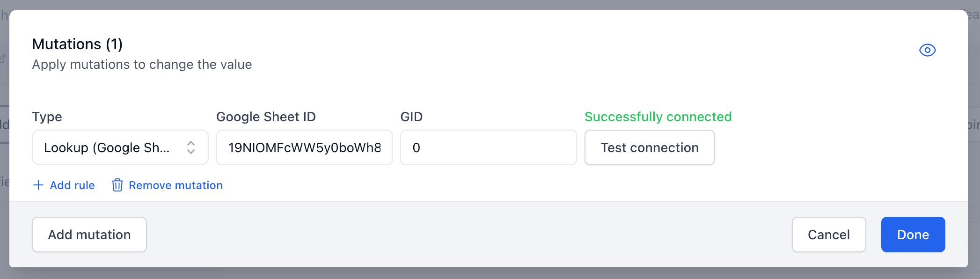This screenshot has height=279, width=980.
Task: Click Add mutation
Action: click(x=89, y=235)
